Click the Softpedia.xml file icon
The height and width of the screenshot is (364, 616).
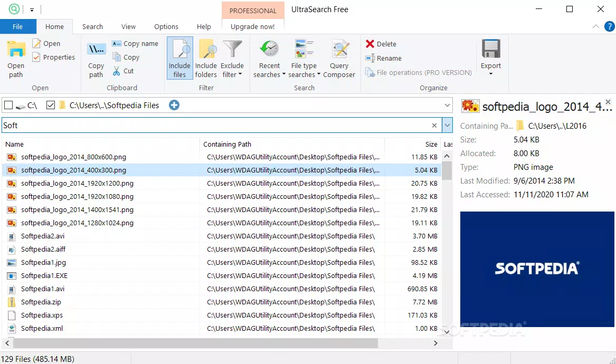click(x=12, y=328)
